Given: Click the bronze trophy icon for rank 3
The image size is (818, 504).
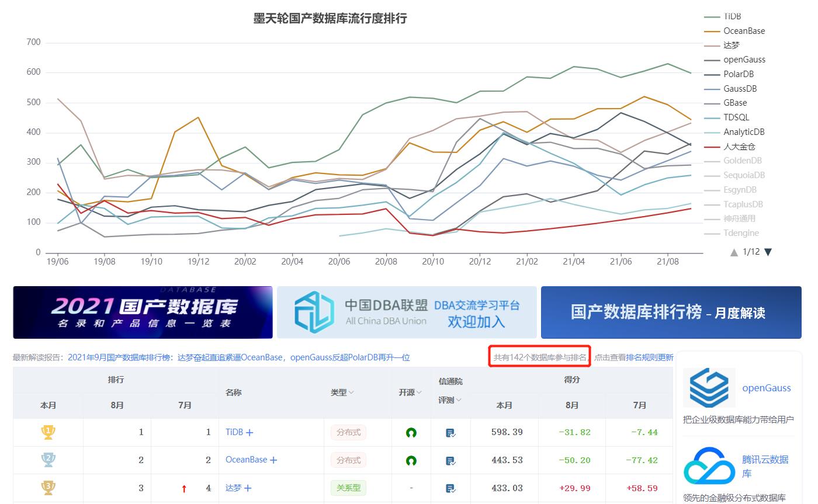Looking at the screenshot, I should click(x=48, y=488).
